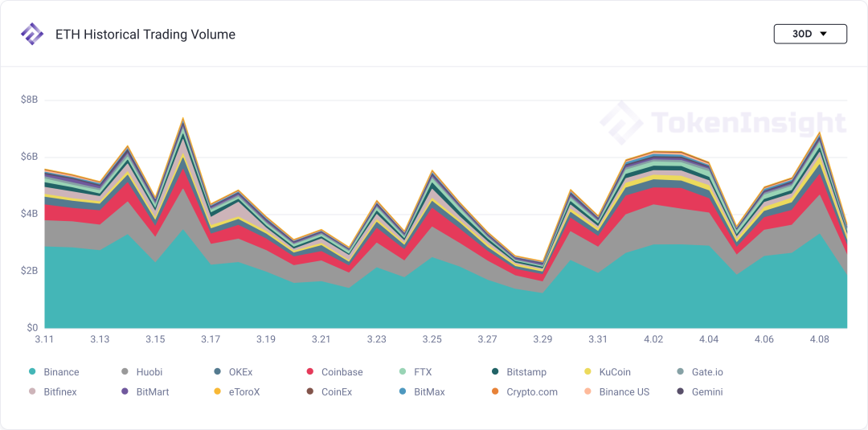Click the ETH Historical Trading Volume title
The width and height of the screenshot is (868, 430).
(x=145, y=35)
